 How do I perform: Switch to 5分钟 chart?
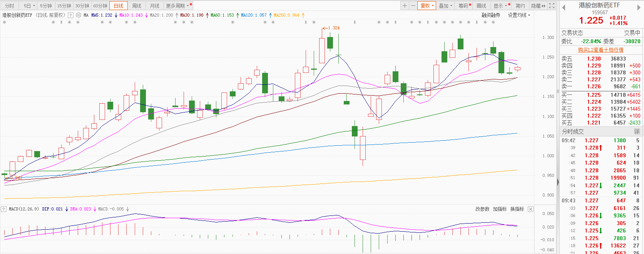tap(46, 6)
